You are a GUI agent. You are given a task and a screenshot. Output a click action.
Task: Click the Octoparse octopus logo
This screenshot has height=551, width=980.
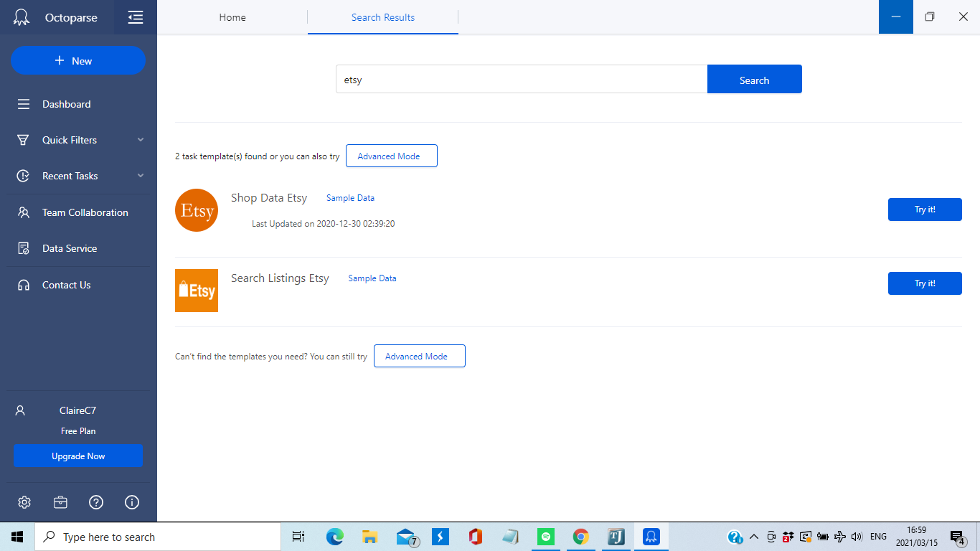(22, 17)
